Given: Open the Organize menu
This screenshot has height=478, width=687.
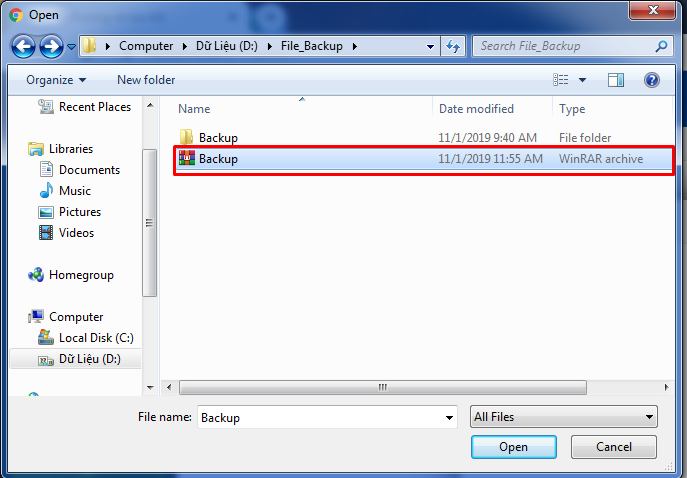Looking at the screenshot, I should 56,80.
